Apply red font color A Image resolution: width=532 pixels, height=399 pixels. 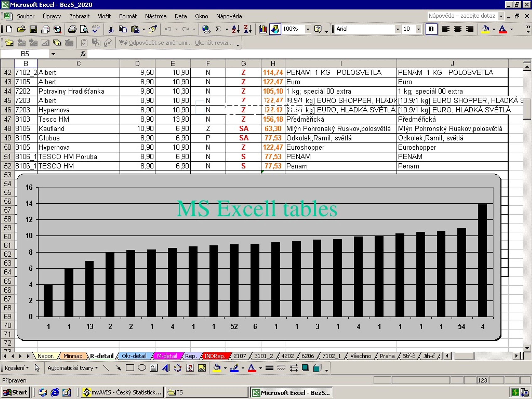click(x=503, y=29)
